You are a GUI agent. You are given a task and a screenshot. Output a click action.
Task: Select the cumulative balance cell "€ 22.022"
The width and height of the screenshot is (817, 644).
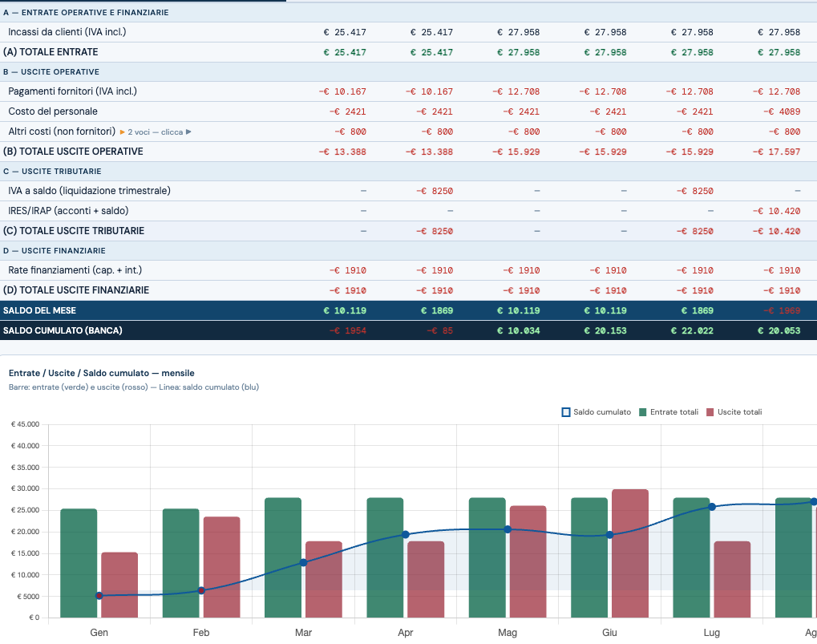click(x=692, y=330)
